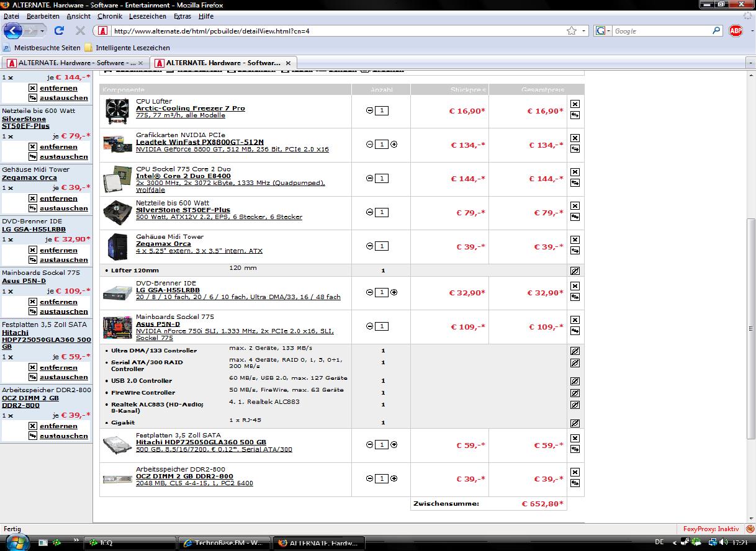Click the Zegamax Orca case thumbnail
756x551 pixels.
(x=117, y=246)
